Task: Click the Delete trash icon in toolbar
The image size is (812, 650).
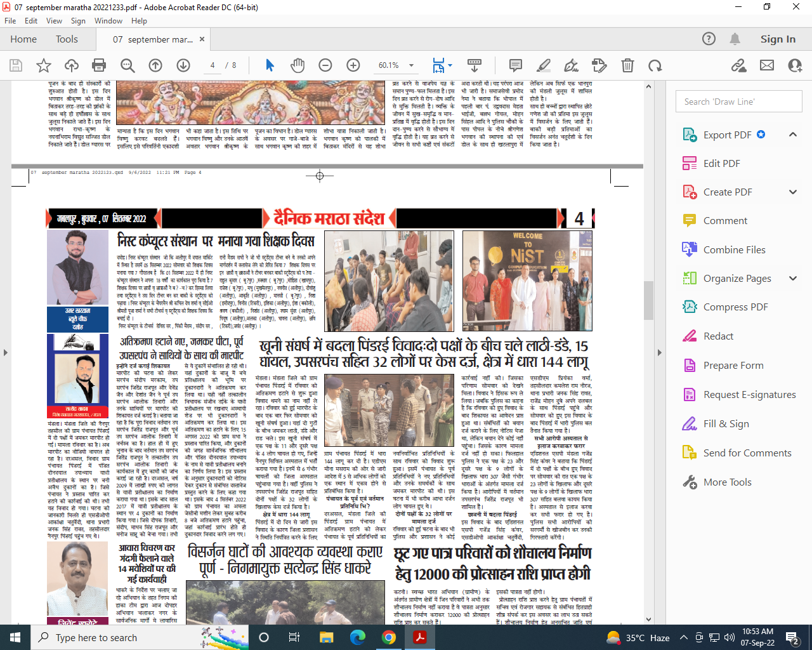Action: 627,65
